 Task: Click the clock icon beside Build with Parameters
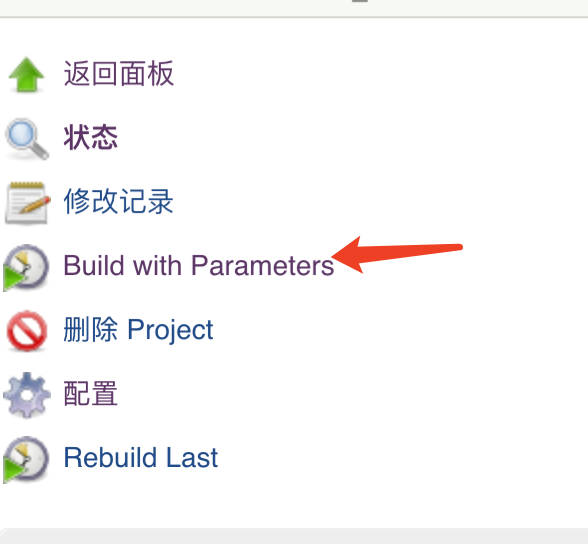tap(26, 267)
